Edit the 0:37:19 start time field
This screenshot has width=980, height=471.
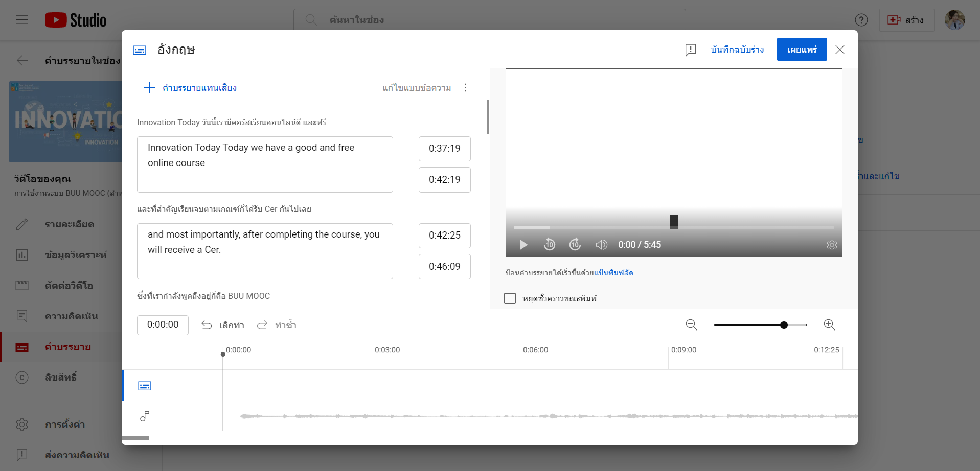click(x=444, y=149)
